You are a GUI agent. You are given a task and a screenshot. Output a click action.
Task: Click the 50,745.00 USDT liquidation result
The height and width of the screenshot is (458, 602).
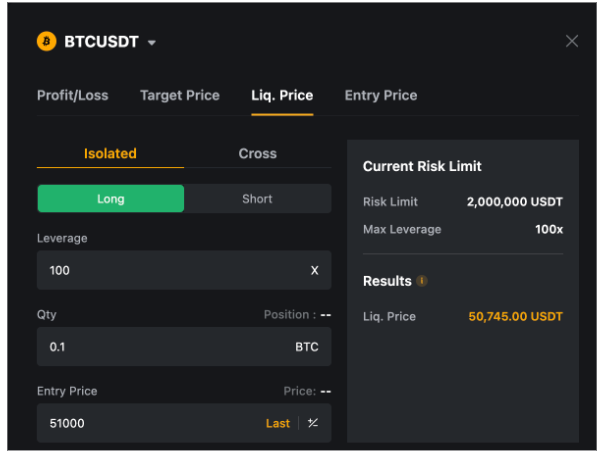pos(515,317)
